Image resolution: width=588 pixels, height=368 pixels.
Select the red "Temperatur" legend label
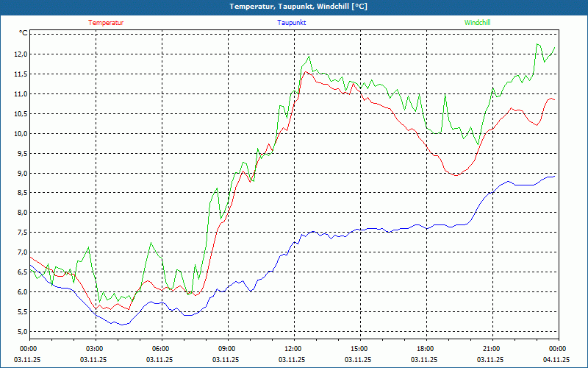pos(106,23)
